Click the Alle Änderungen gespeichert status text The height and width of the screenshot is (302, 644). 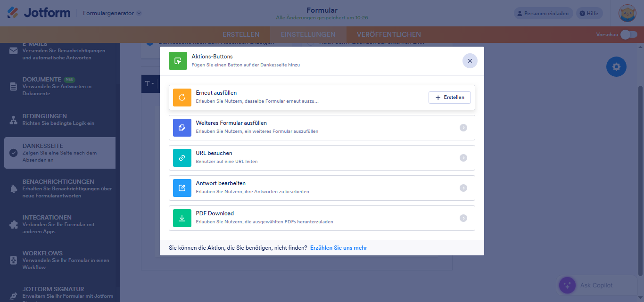322,18
